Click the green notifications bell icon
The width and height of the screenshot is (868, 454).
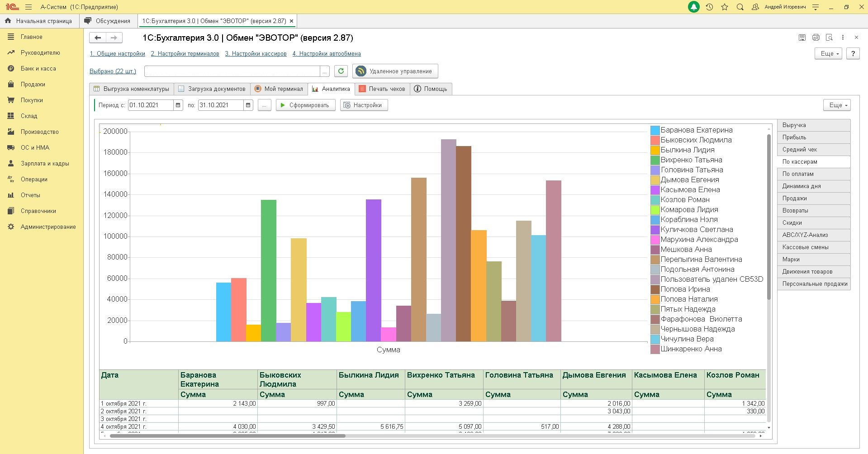(693, 7)
